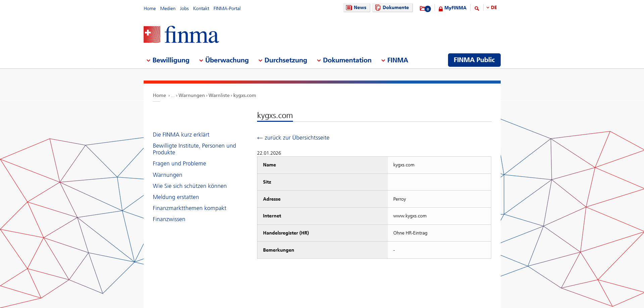Click the FINMA Public button
This screenshot has width=644, height=308.
(x=474, y=60)
